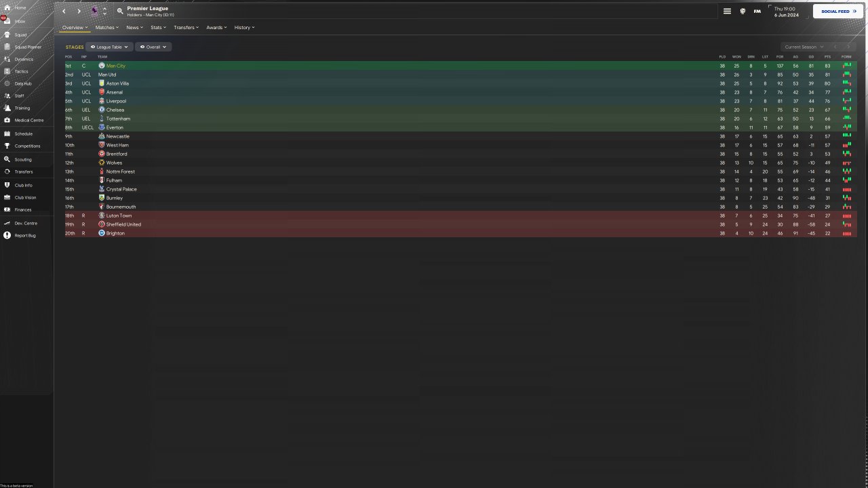Expand the Social Feed panel
This screenshot has height=488, width=868.
[x=838, y=12]
